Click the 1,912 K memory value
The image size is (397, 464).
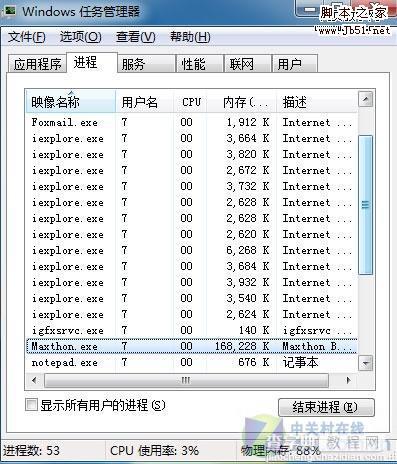248,122
